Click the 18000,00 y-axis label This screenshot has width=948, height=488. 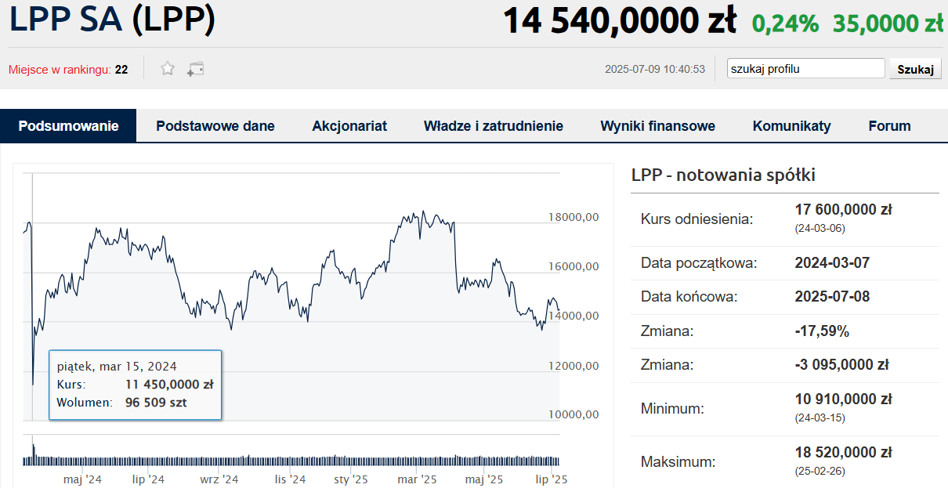[574, 217]
